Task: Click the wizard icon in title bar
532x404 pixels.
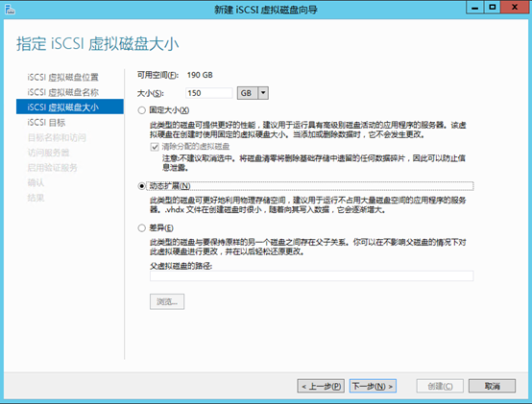Action: tap(10, 10)
